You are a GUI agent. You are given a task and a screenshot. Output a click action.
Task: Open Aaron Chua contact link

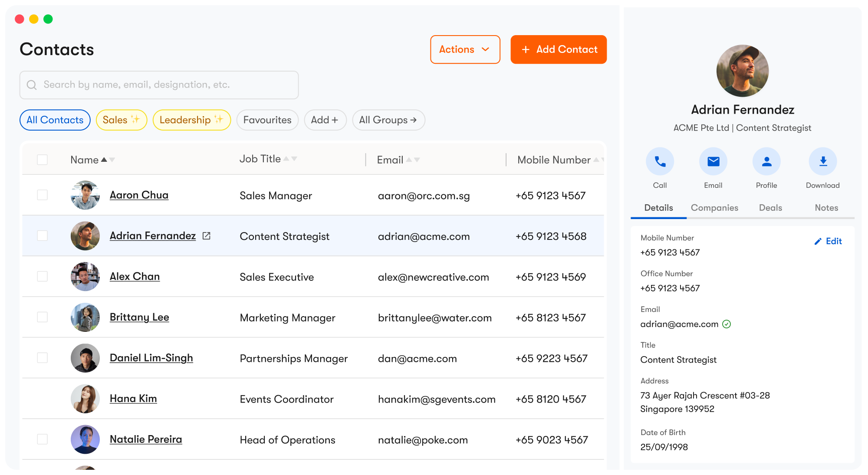click(x=139, y=195)
